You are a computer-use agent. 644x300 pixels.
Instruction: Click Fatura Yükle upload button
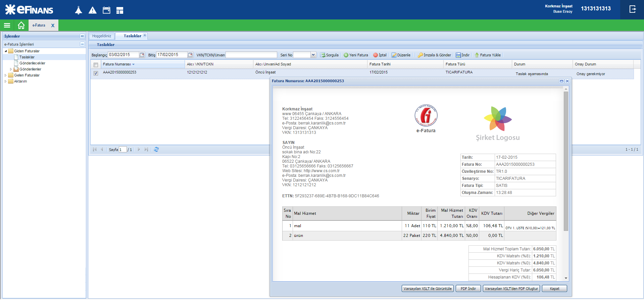click(488, 55)
